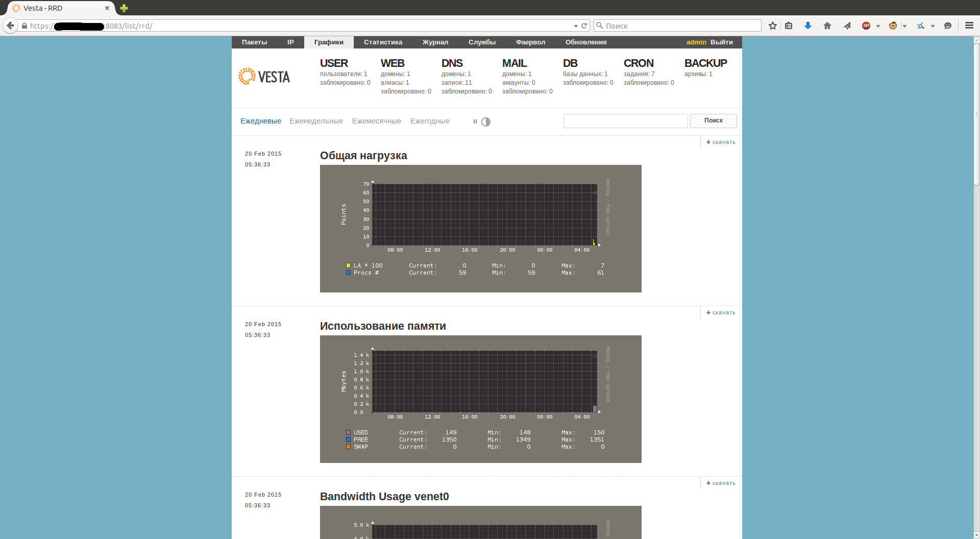Click the half-circle refresh timer icon
The height and width of the screenshot is (539, 980).
486,121
